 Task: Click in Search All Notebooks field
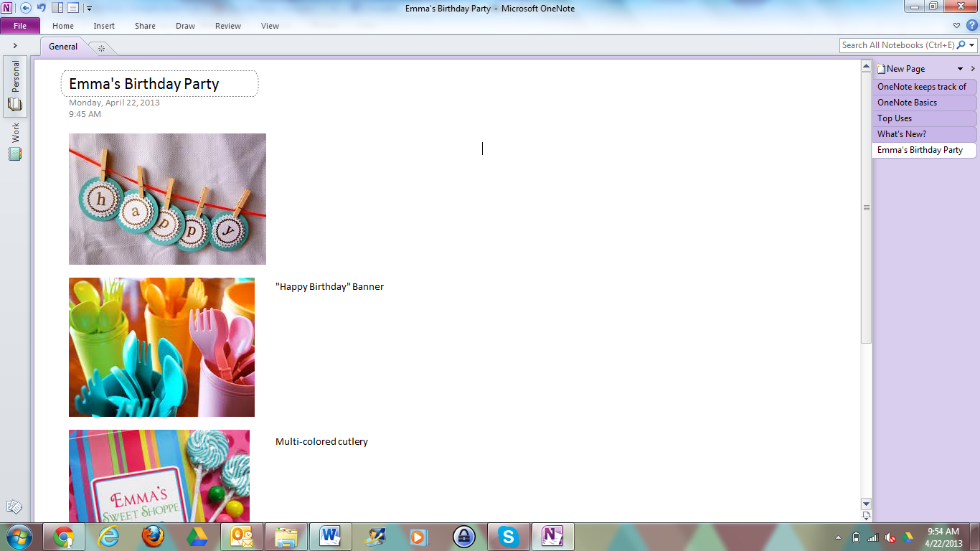897,45
